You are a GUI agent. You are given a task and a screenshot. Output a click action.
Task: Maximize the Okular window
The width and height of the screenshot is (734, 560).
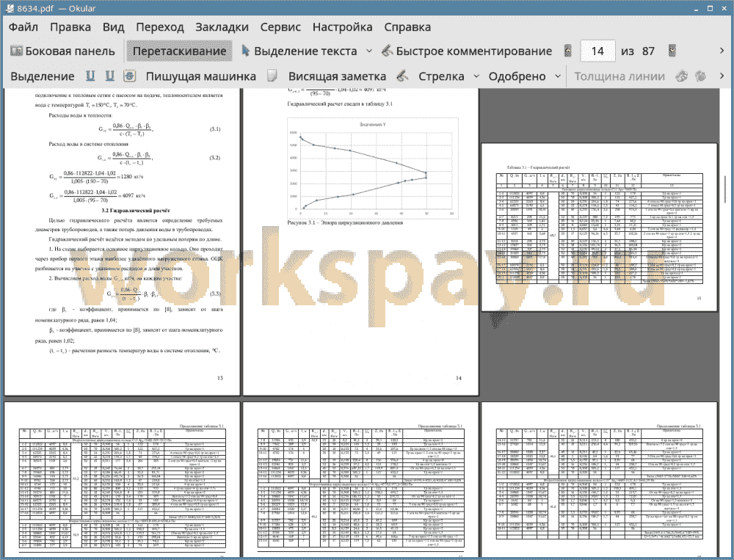(x=710, y=8)
